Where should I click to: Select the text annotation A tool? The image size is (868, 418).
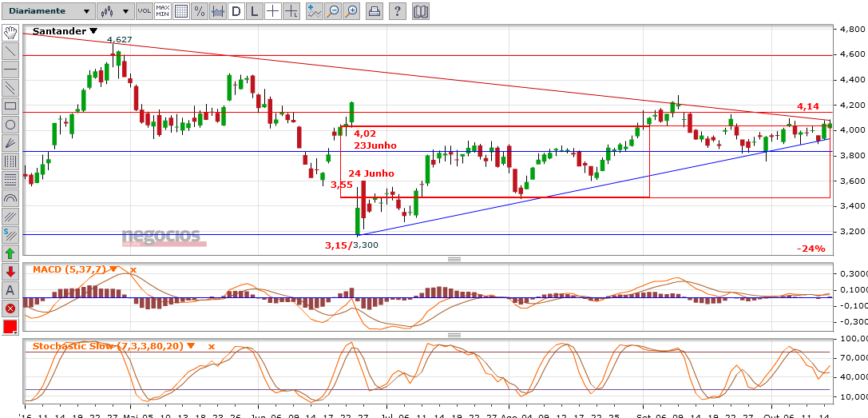[x=10, y=290]
